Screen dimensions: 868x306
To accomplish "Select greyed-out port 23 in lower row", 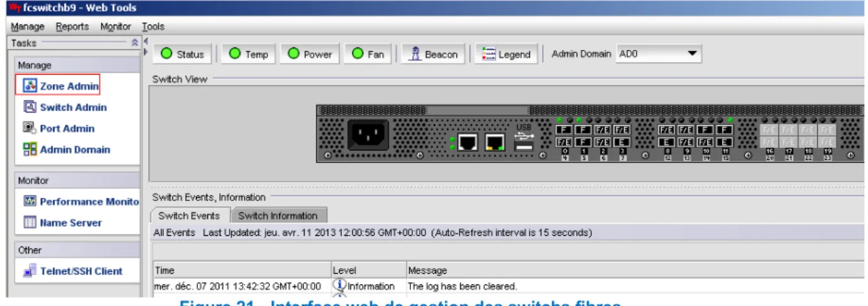I will (x=826, y=142).
